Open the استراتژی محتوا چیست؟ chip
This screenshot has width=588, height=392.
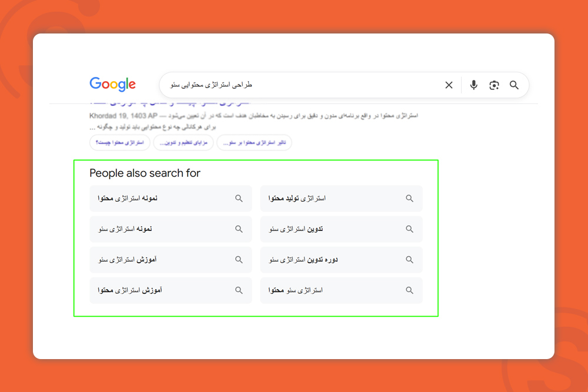tap(119, 142)
